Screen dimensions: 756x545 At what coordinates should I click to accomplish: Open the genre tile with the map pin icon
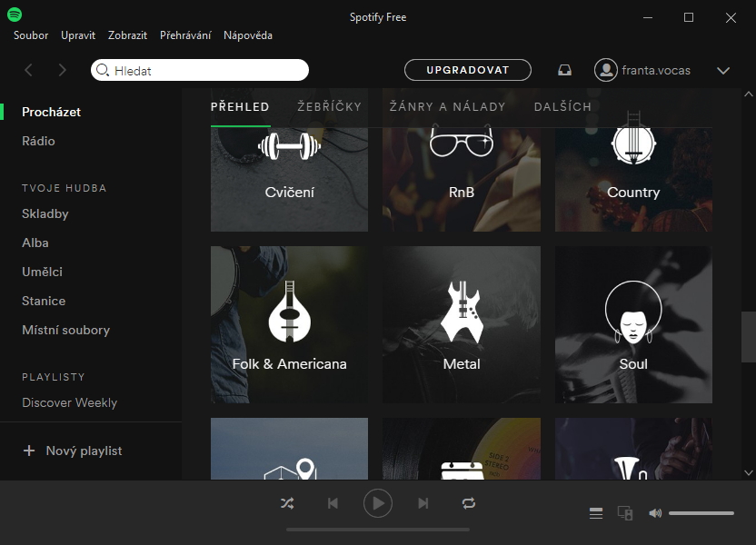click(289, 449)
